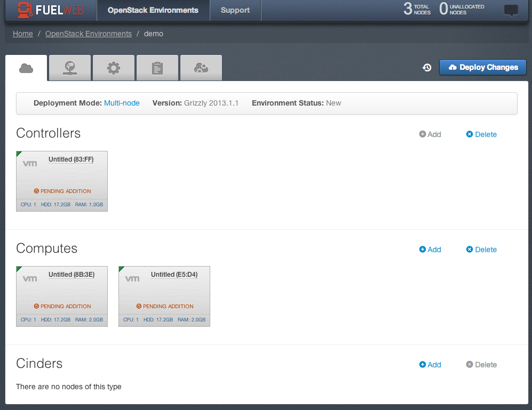This screenshot has width=532, height=410.
Task: Click RAM: 2.0GB on node E5:D4
Action: click(x=192, y=320)
